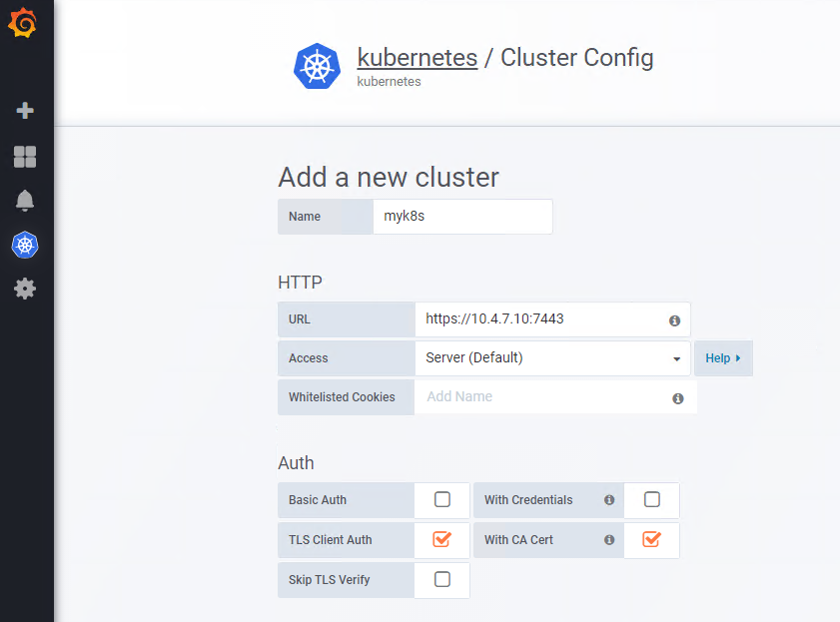
Task: Show info tooltip for URL field
Action: [674, 320]
